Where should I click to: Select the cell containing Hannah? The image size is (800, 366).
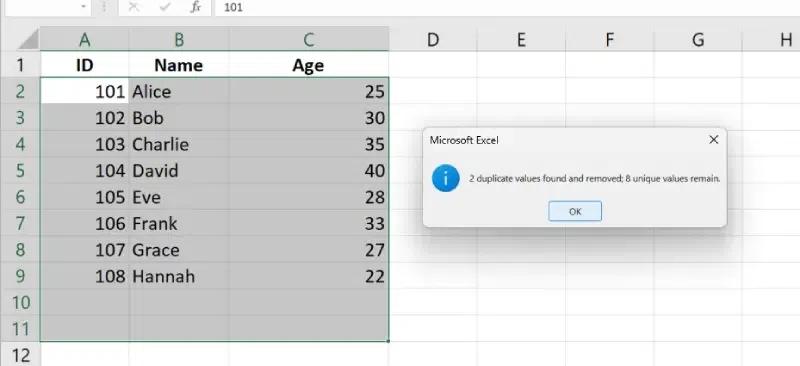point(179,276)
